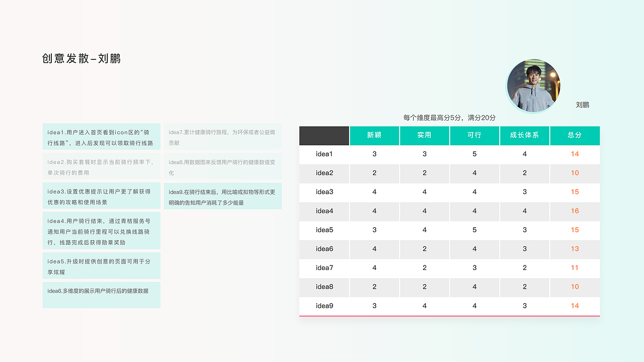Select the 可行 column header
644x362 pixels.
pos(474,136)
